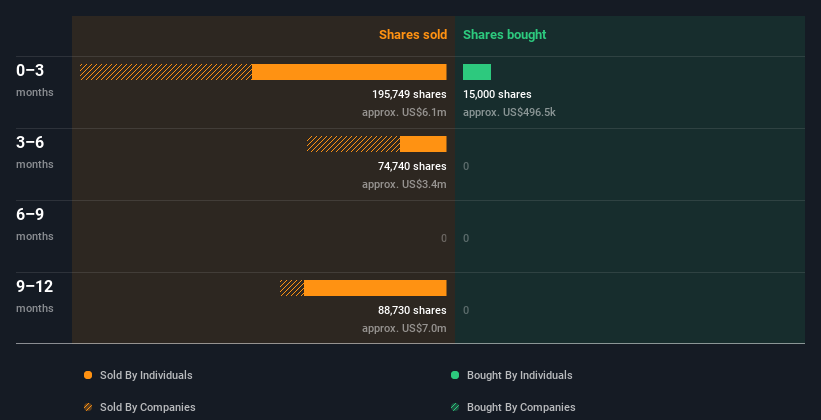Click the approx. US$7.0m text
The width and height of the screenshot is (821, 420).
(404, 328)
